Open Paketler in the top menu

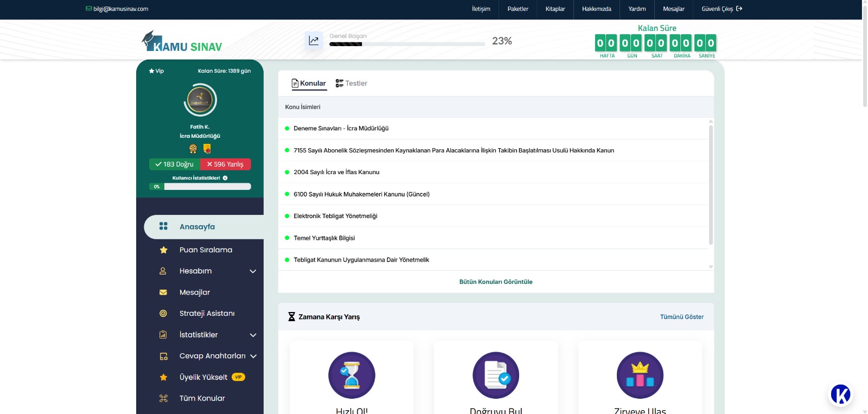[x=518, y=9]
